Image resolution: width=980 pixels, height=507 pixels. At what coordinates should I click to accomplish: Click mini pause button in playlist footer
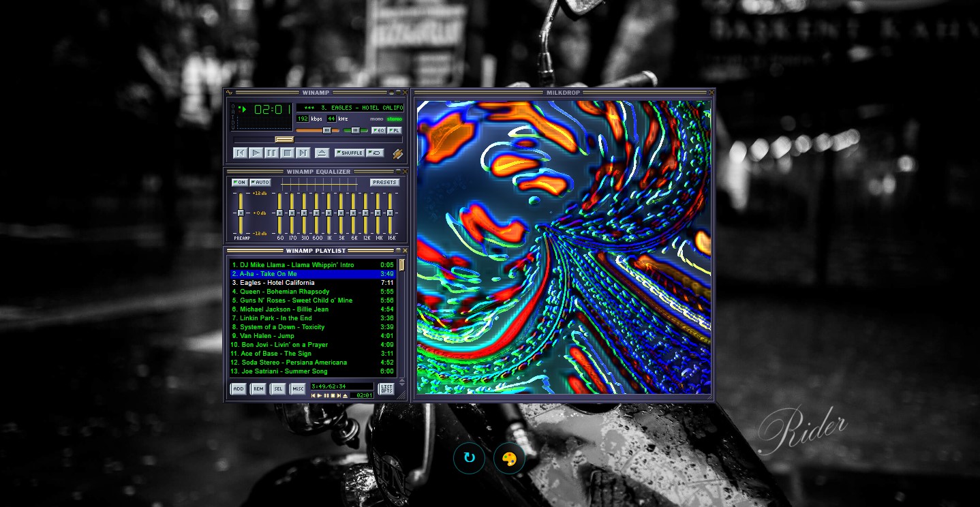click(326, 395)
